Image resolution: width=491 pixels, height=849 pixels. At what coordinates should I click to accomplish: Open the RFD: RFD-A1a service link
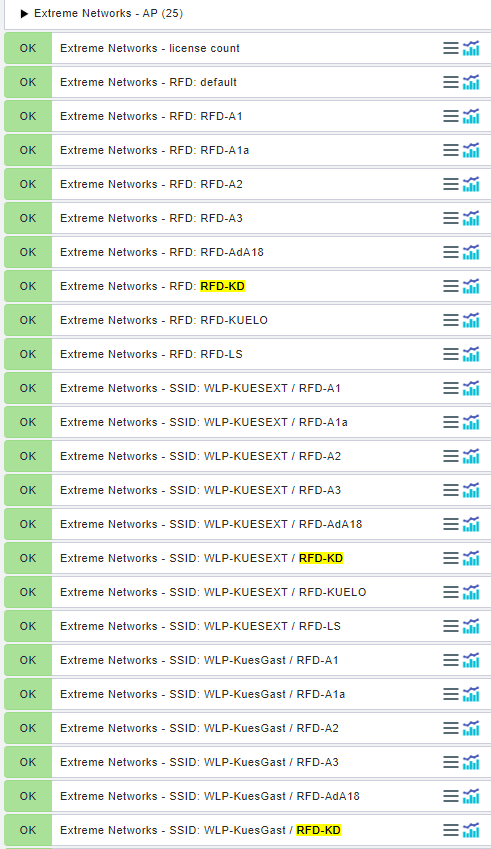(x=154, y=150)
